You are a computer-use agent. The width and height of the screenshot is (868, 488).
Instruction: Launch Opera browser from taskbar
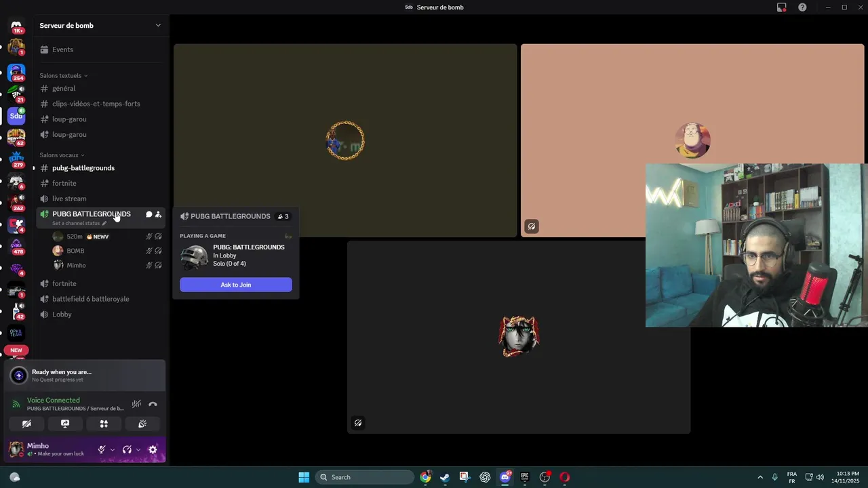(564, 477)
